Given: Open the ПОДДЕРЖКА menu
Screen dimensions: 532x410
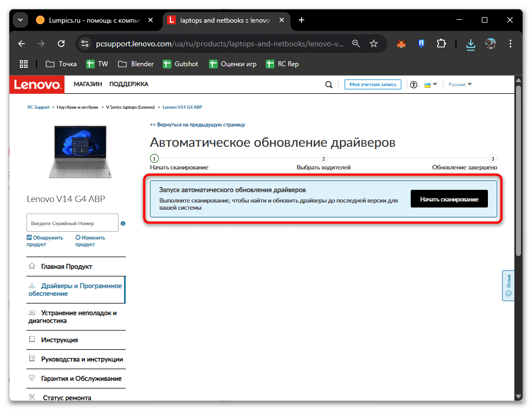Looking at the screenshot, I should [128, 84].
